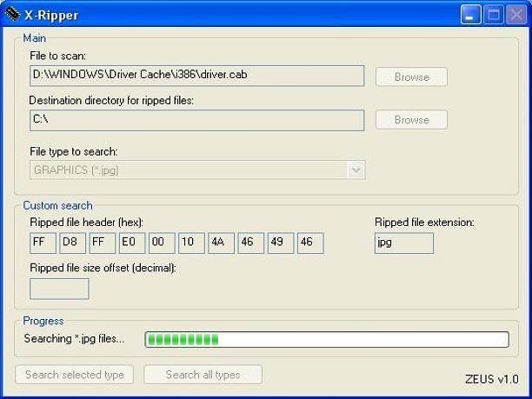
Task: Click the ZEUS v1.0 version label
Action: point(492,379)
